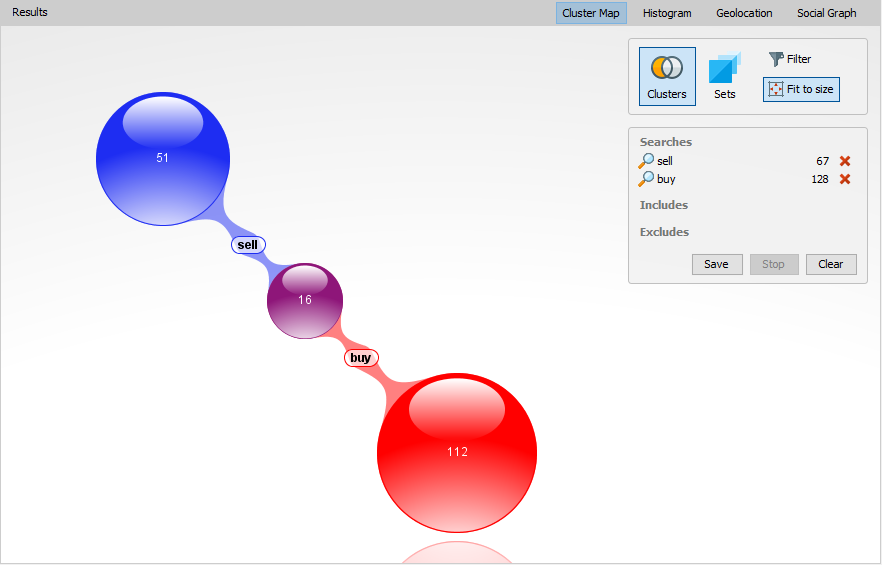Open the Social Graph tab
The width and height of the screenshot is (882, 565).
(x=826, y=13)
